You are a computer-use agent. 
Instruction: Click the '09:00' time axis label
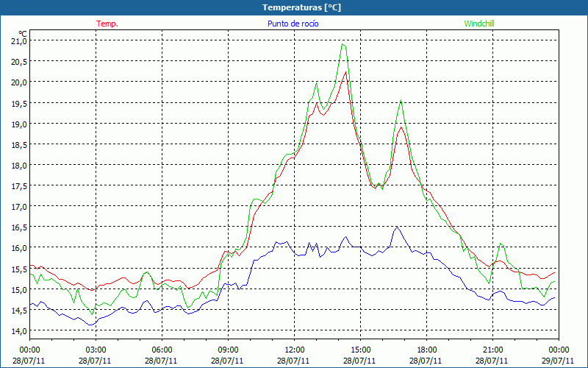click(228, 350)
